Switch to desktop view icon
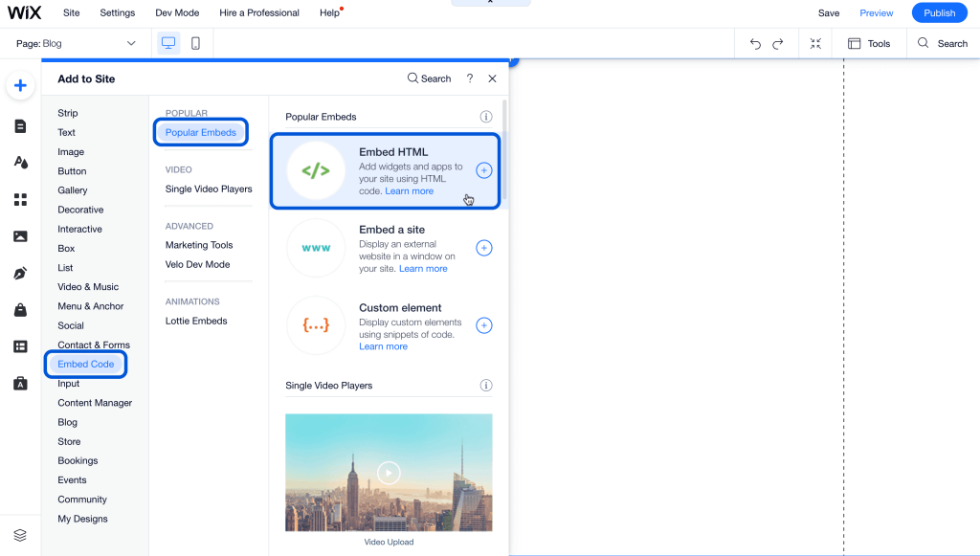 pos(168,43)
